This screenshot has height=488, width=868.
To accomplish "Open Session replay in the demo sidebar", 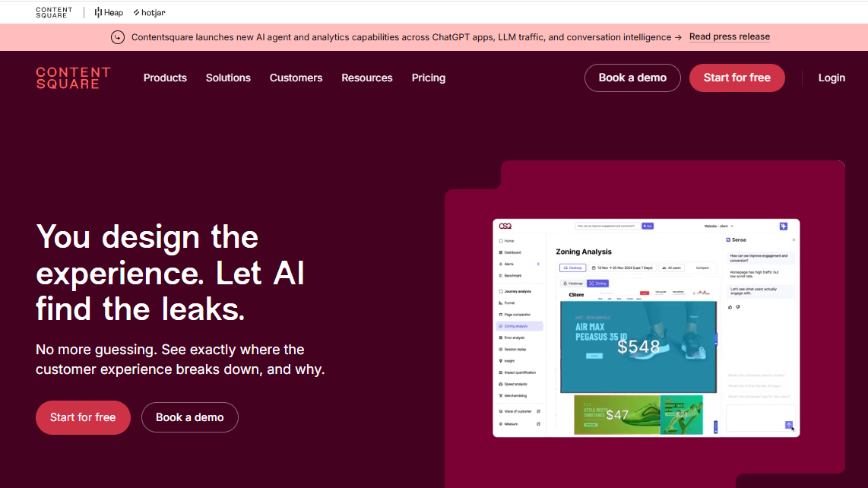I will [x=512, y=350].
